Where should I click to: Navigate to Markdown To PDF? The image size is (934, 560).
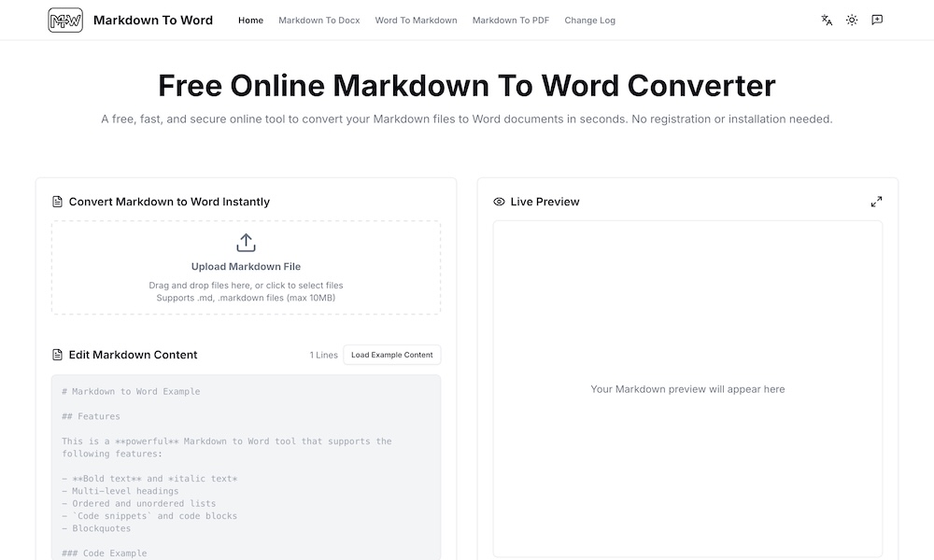[x=510, y=20]
